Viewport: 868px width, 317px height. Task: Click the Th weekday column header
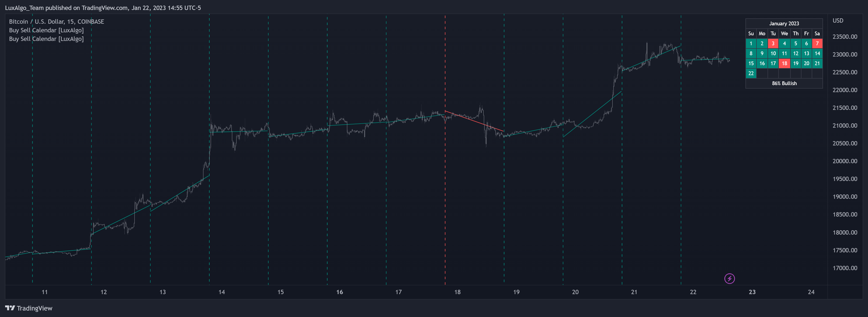(796, 33)
